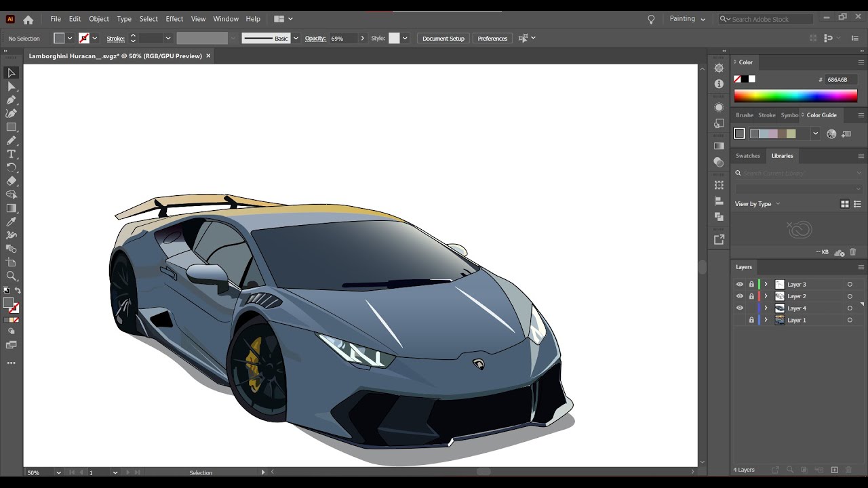Select the Artboard tool
Viewport: 868px width, 488px height.
point(12,262)
